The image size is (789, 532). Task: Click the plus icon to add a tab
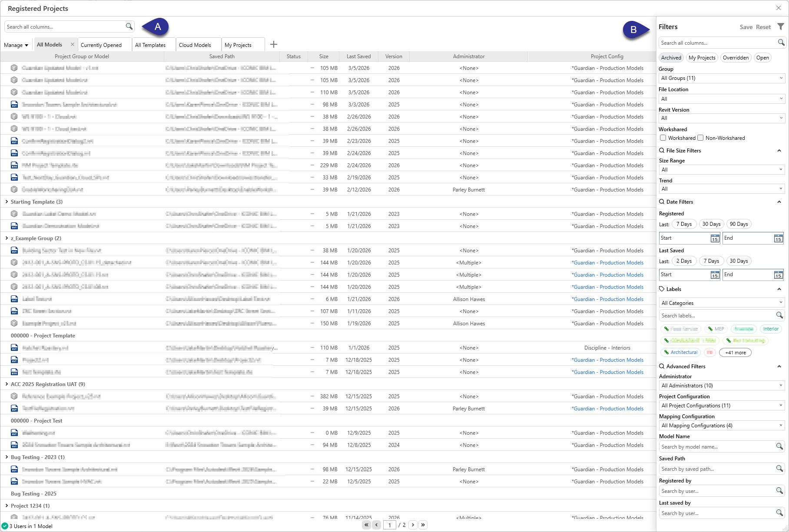(x=274, y=44)
